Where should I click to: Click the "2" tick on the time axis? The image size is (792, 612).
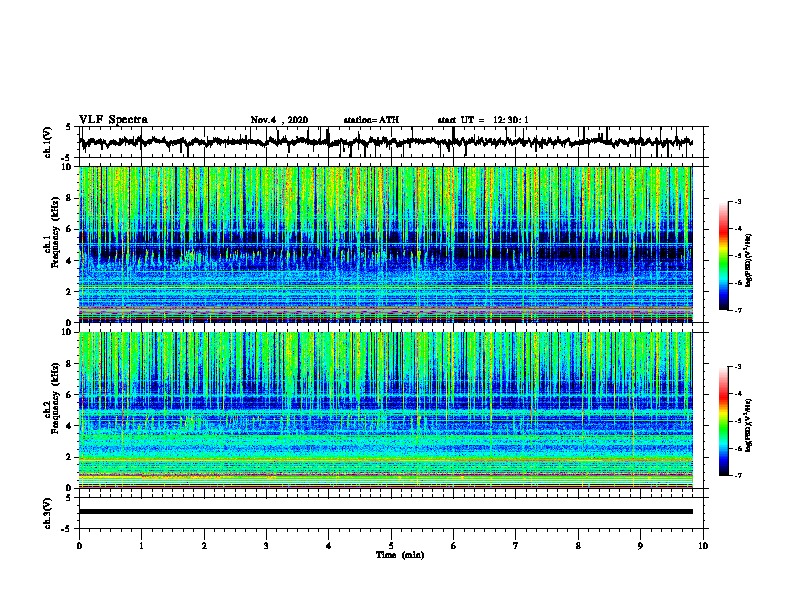click(x=204, y=546)
